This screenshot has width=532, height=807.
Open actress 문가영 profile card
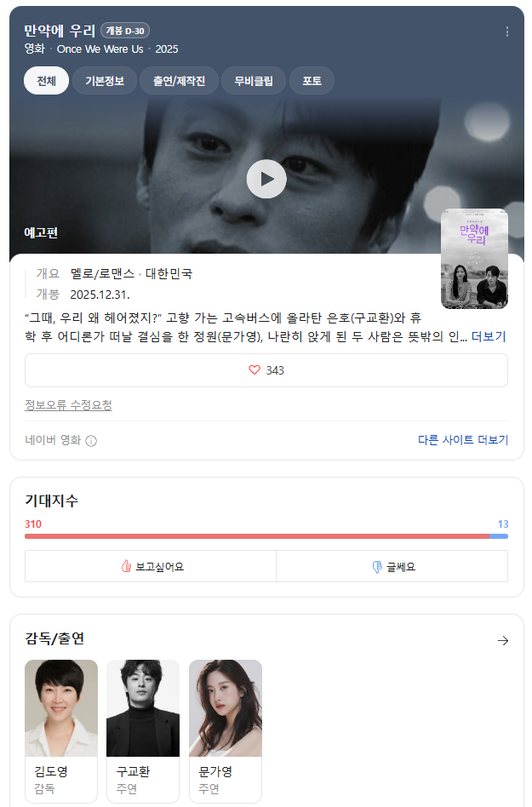(x=226, y=730)
